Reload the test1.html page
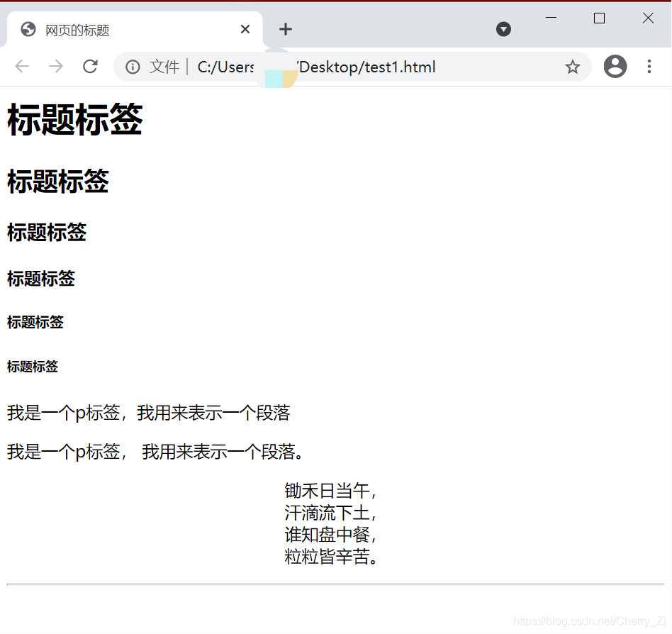 [90, 67]
